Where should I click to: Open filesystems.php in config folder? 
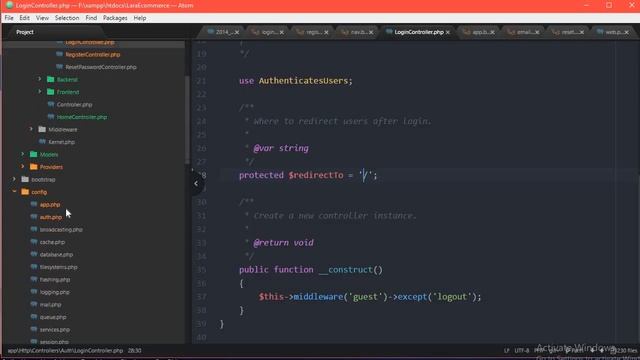pyautogui.click(x=58, y=267)
